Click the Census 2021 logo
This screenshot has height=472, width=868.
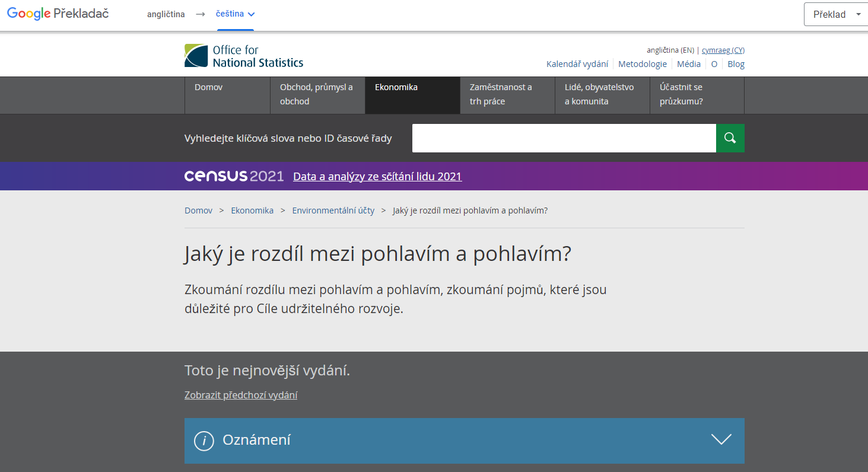click(x=234, y=176)
